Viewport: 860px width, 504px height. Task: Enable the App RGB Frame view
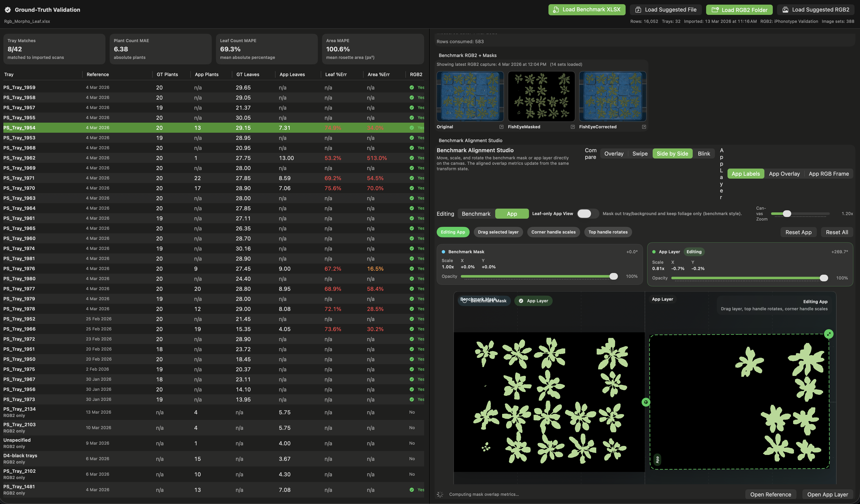click(x=829, y=174)
